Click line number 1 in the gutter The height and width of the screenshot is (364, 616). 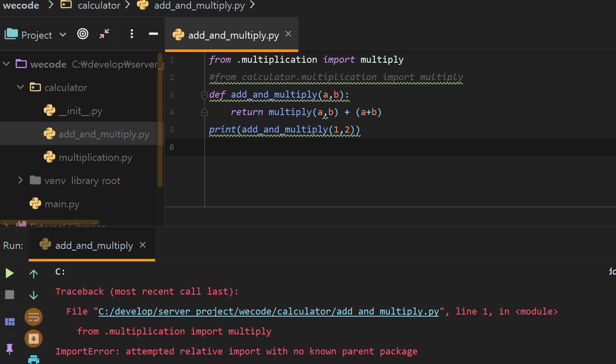click(172, 60)
